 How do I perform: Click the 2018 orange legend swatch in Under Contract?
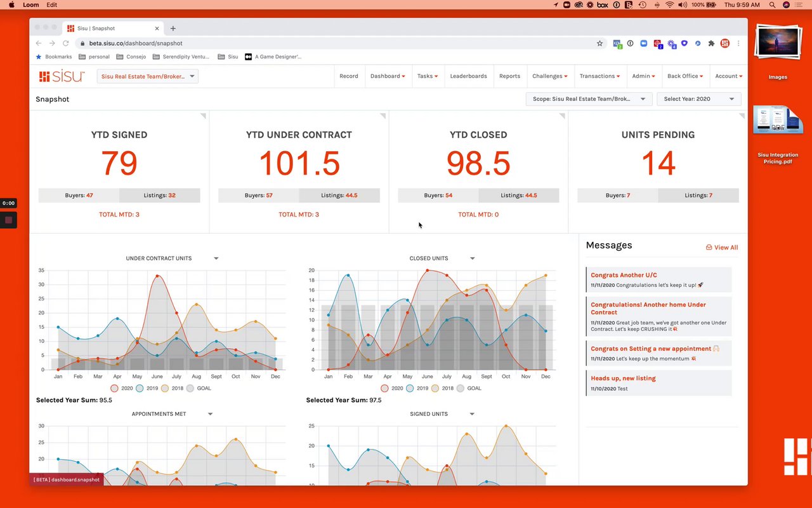(x=164, y=388)
